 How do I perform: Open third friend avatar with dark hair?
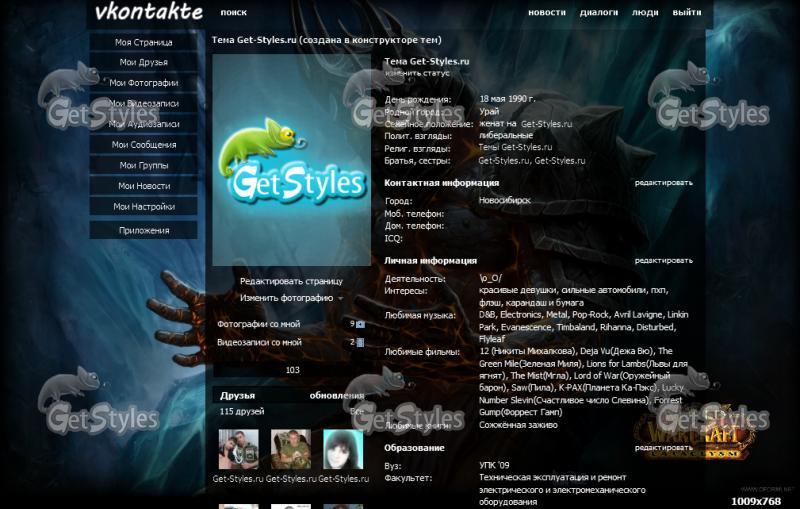pyautogui.click(x=343, y=449)
